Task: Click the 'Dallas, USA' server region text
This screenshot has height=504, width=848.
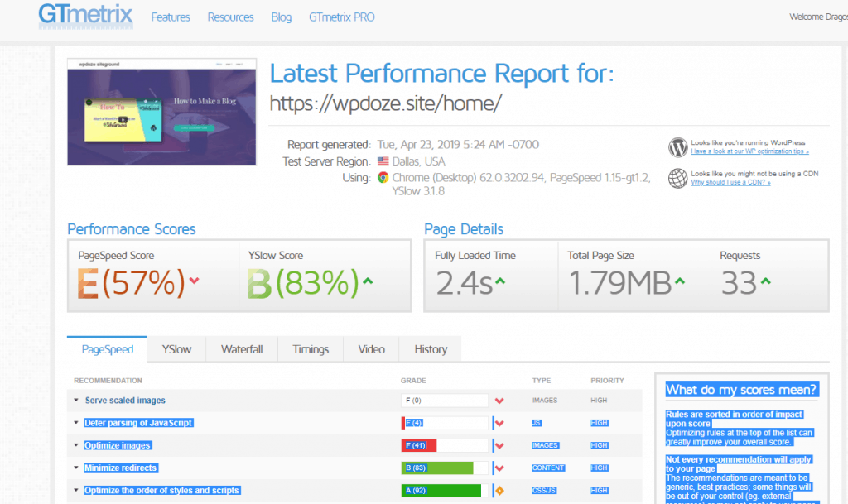Action: 418,161
